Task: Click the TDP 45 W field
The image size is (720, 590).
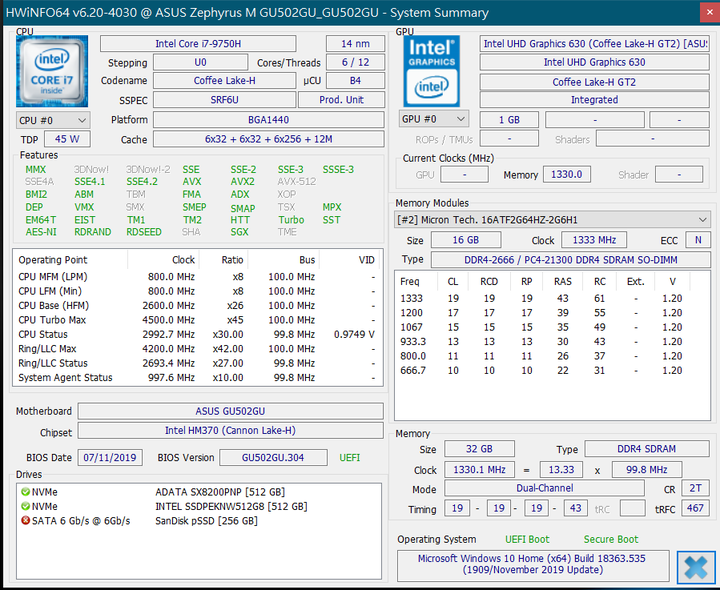Action: (67, 139)
